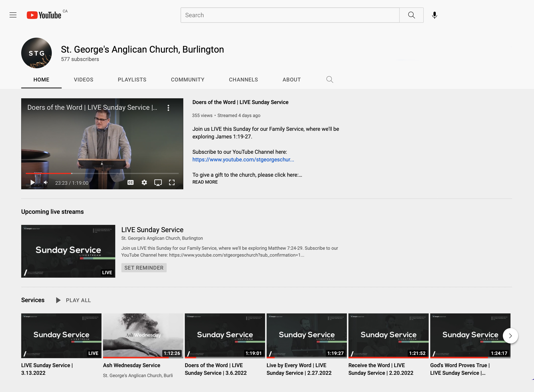Activate voice search microphone
This screenshot has width=534, height=392.
[x=434, y=15]
